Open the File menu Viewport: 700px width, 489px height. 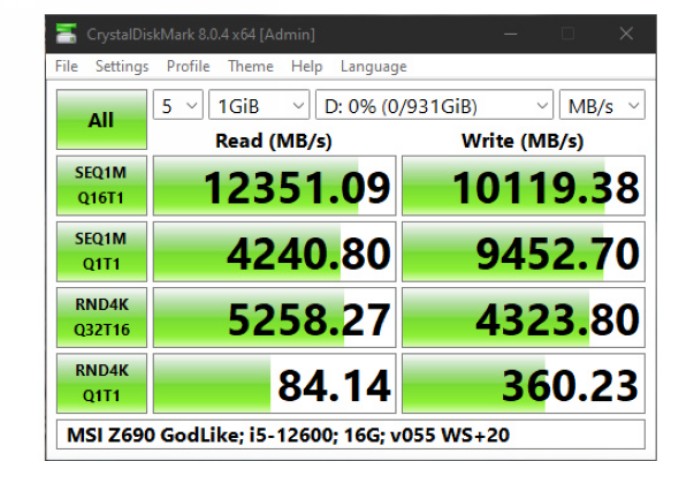[67, 66]
